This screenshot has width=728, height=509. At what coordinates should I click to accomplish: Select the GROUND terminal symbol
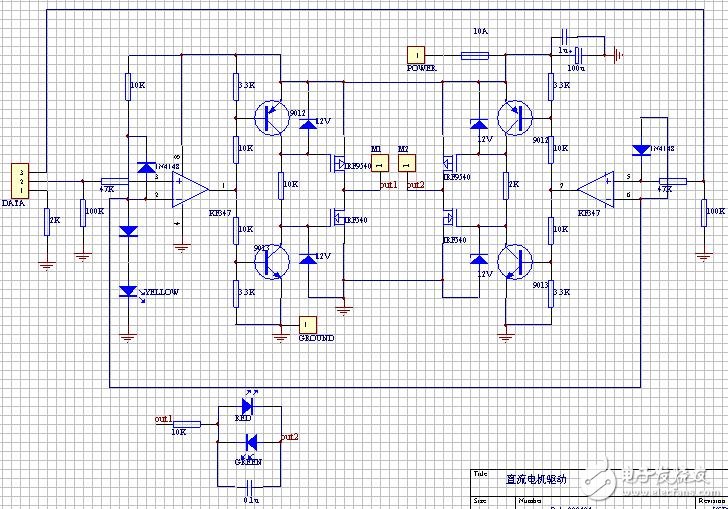pos(308,325)
